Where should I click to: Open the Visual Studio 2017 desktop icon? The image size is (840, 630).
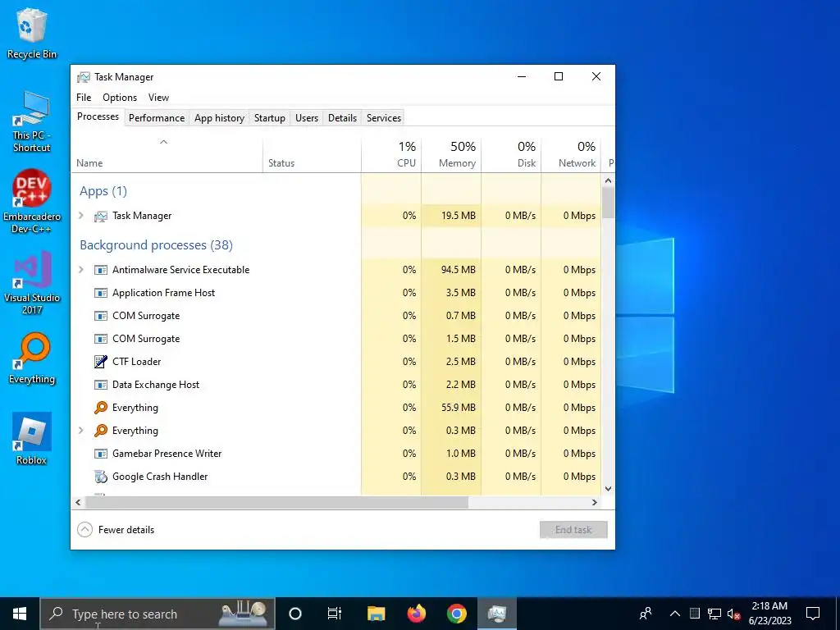(32, 282)
